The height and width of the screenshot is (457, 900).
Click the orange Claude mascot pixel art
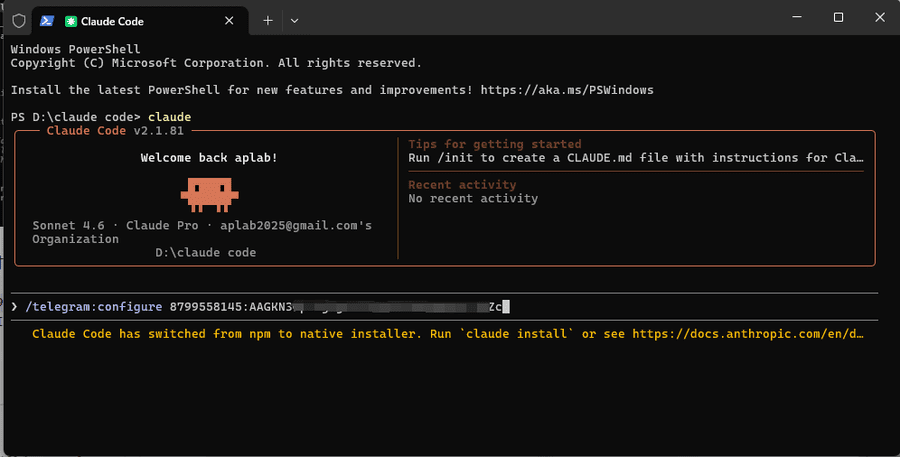(210, 195)
